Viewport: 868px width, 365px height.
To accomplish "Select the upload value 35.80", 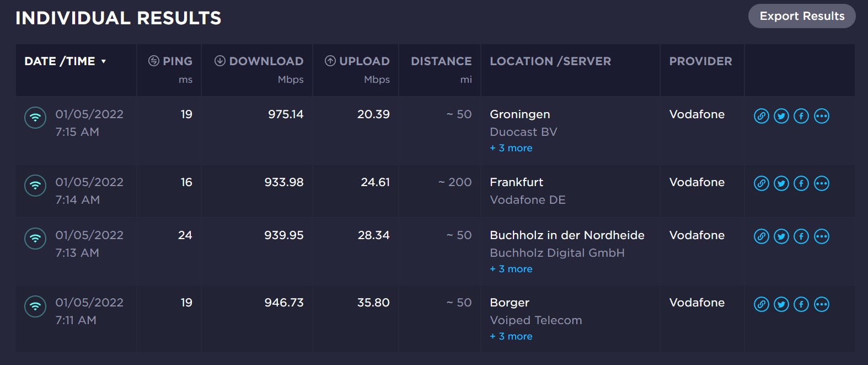I will (x=373, y=303).
